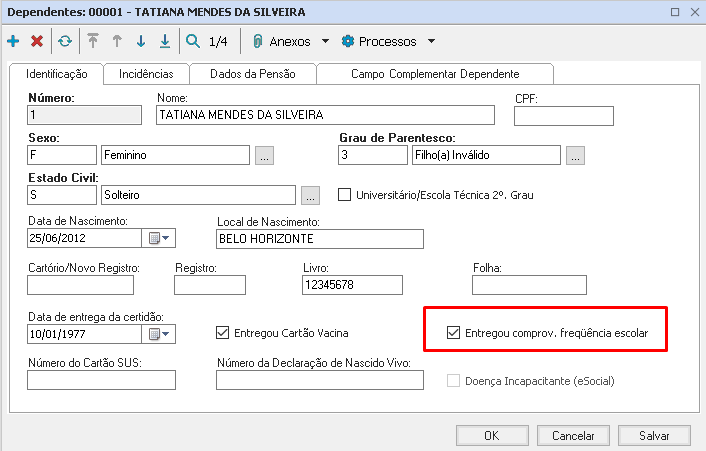Open certidão date calendar dropdown
The height and width of the screenshot is (451, 706).
(158, 334)
